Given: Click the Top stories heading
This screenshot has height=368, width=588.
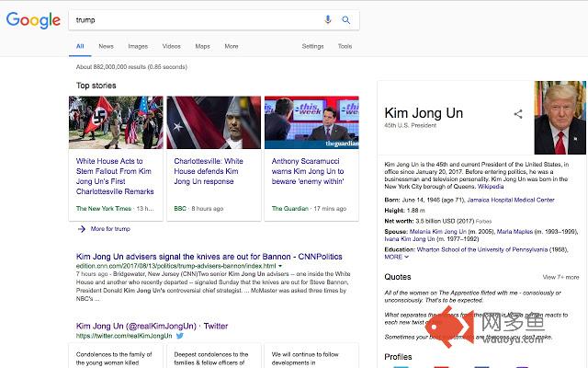Looking at the screenshot, I should pyautogui.click(x=96, y=86).
